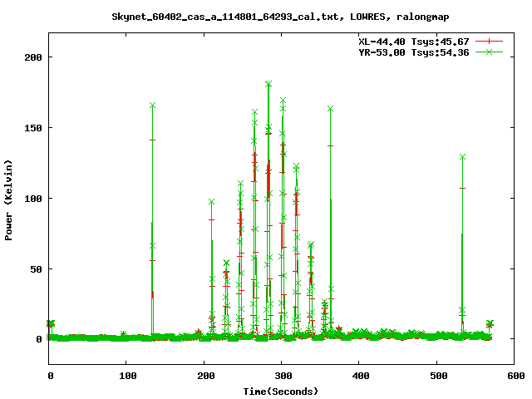Select the YR-53.00 Tsys:54.36 legend label

coord(414,52)
